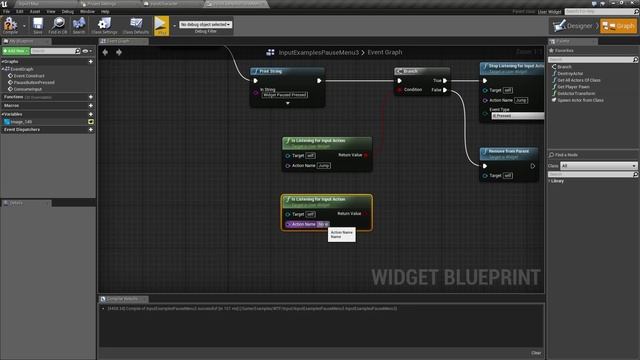Click the Branch Condition input pin

pos(399,90)
